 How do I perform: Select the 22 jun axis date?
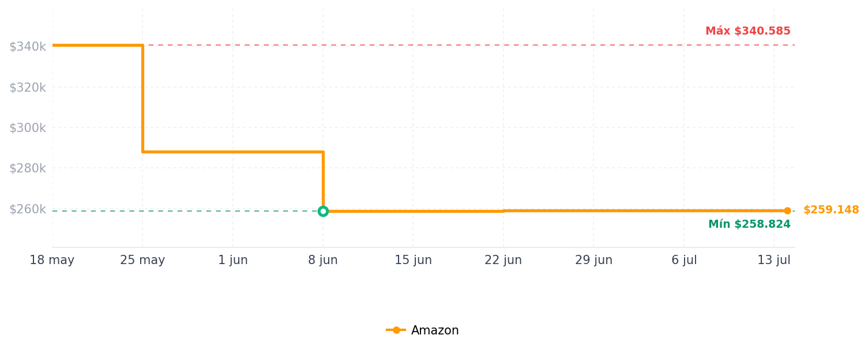click(503, 260)
